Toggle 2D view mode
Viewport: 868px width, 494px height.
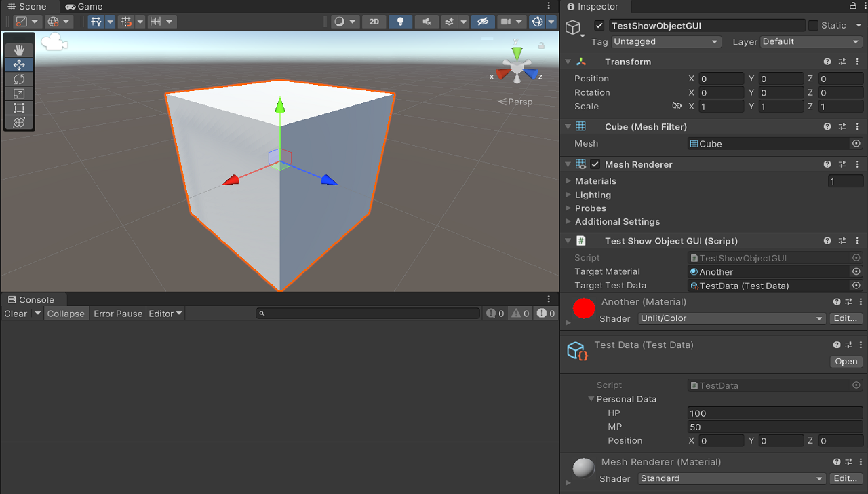point(374,22)
